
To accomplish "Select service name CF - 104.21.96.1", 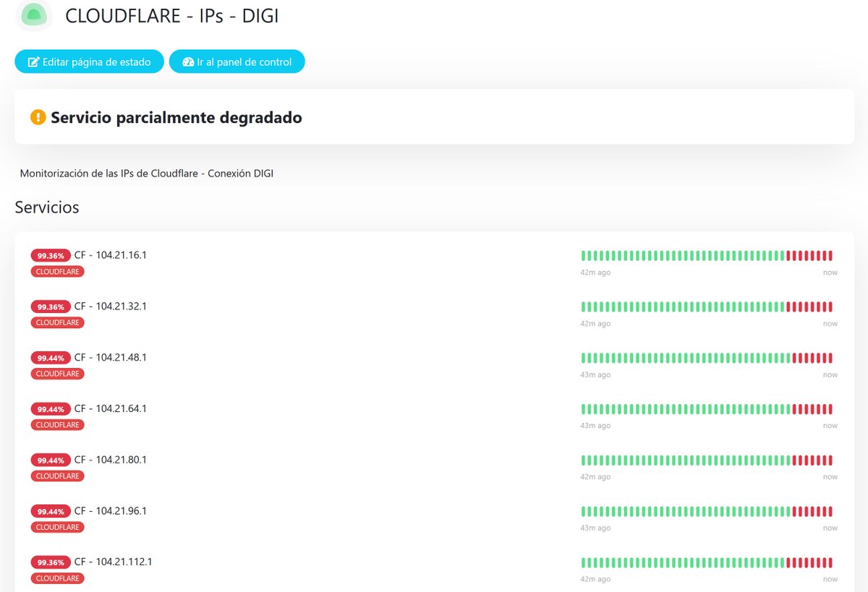I will 111,511.
